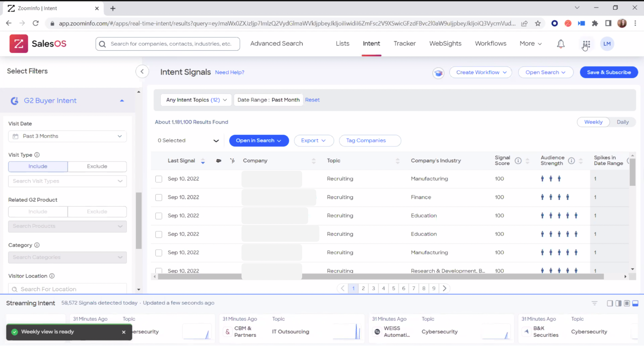Reset the intent filters
Screen dimensions: 644x348
(312, 100)
